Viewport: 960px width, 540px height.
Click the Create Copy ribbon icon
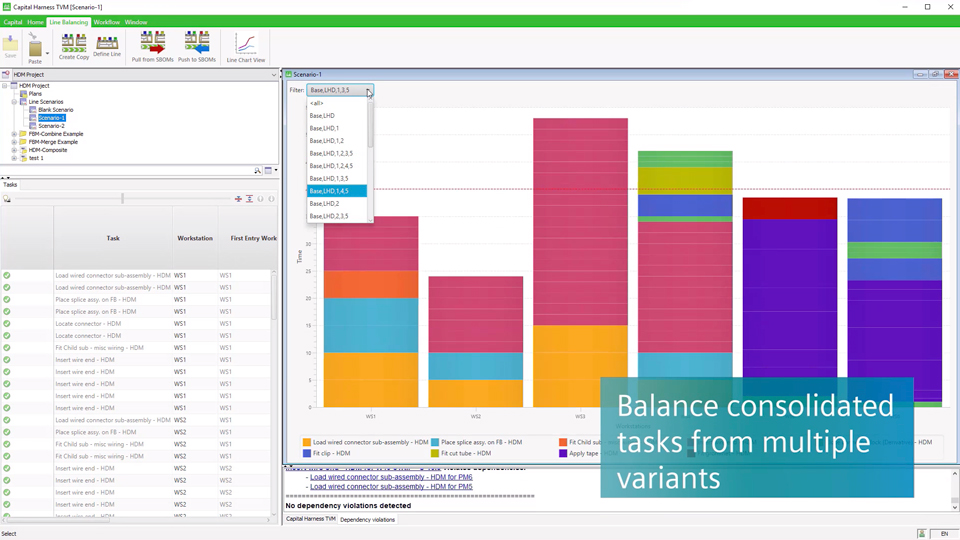pyautogui.click(x=74, y=45)
